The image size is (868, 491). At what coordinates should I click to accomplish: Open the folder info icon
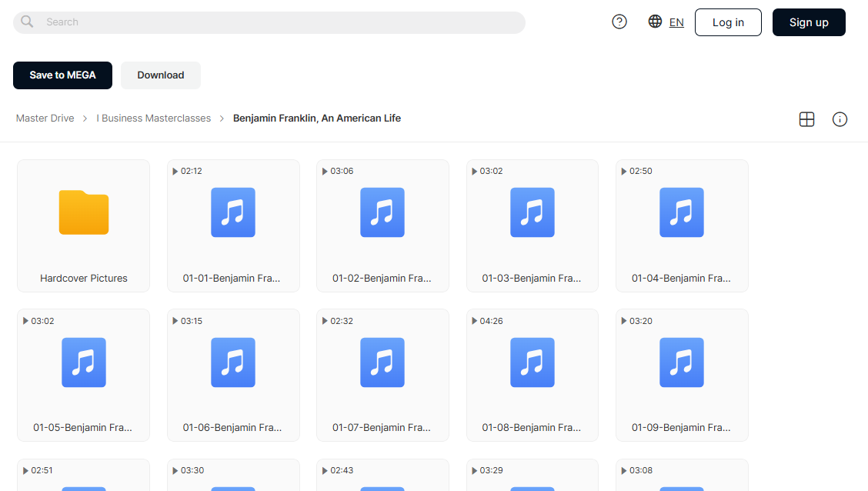[x=840, y=119]
